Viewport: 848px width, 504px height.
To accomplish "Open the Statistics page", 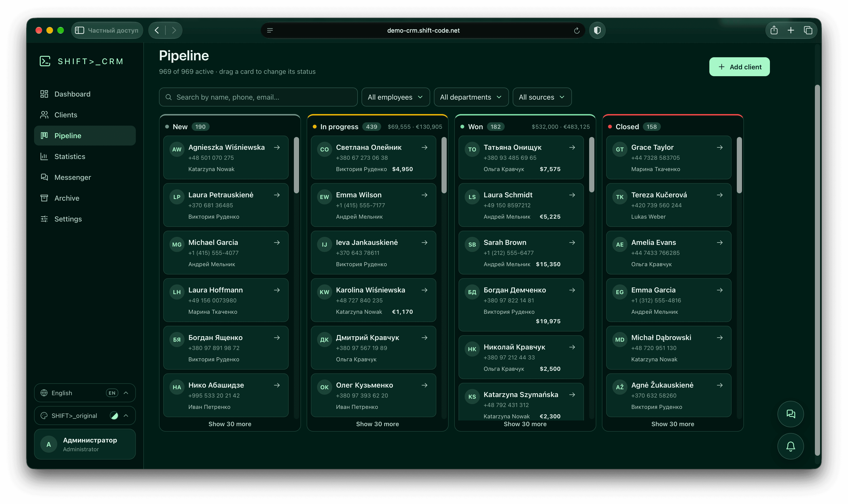I will pyautogui.click(x=85, y=157).
